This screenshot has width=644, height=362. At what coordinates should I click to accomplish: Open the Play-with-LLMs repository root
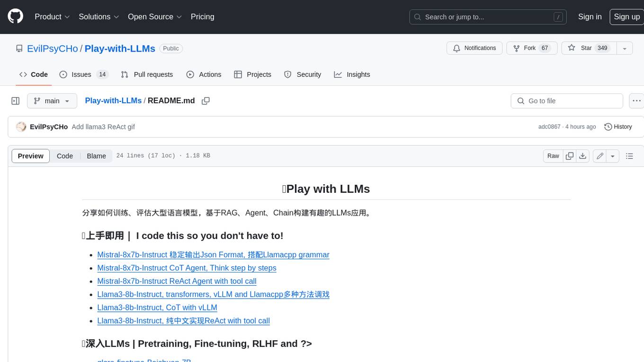point(120,48)
